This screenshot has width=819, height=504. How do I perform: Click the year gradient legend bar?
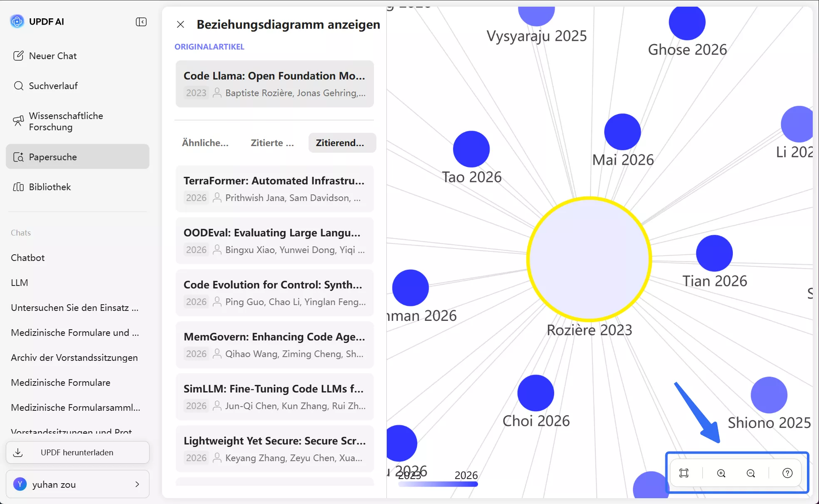[438, 484]
